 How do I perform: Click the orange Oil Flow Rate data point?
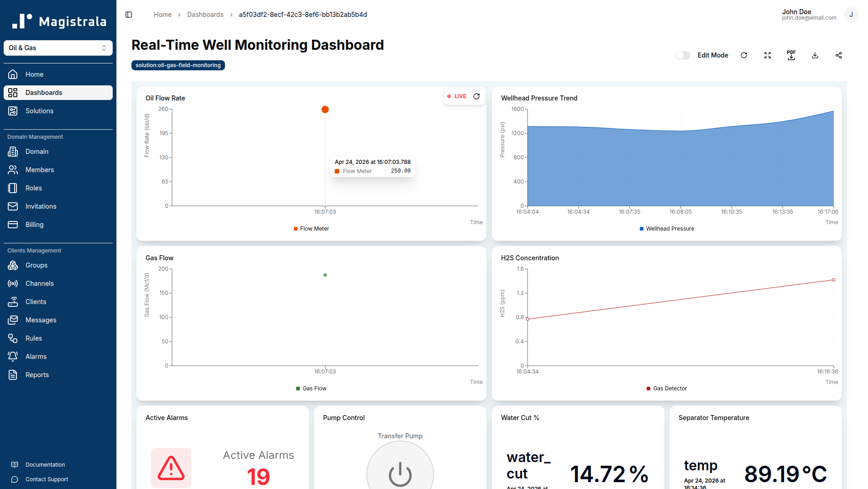click(x=325, y=110)
